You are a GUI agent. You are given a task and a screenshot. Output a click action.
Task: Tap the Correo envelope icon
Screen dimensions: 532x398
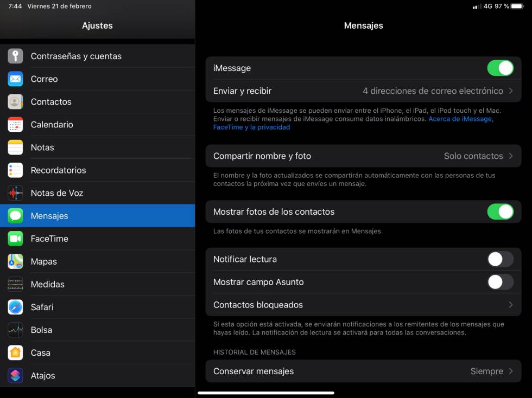pos(15,79)
